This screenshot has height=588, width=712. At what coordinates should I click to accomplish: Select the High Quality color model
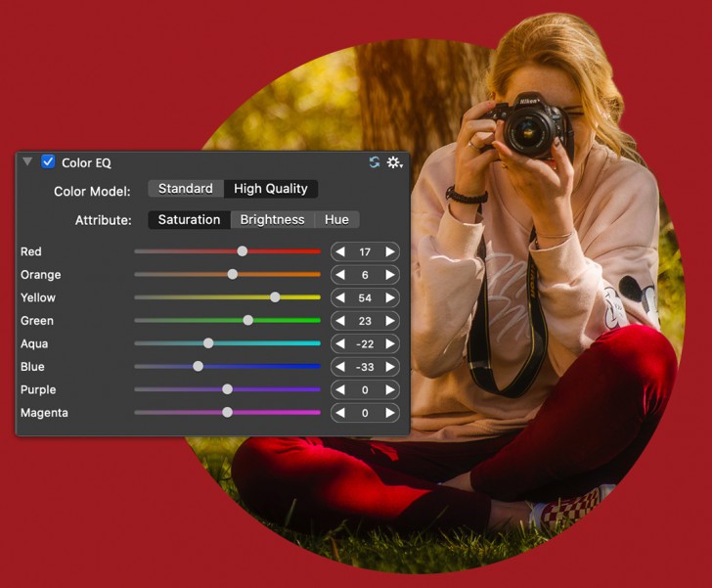click(271, 189)
